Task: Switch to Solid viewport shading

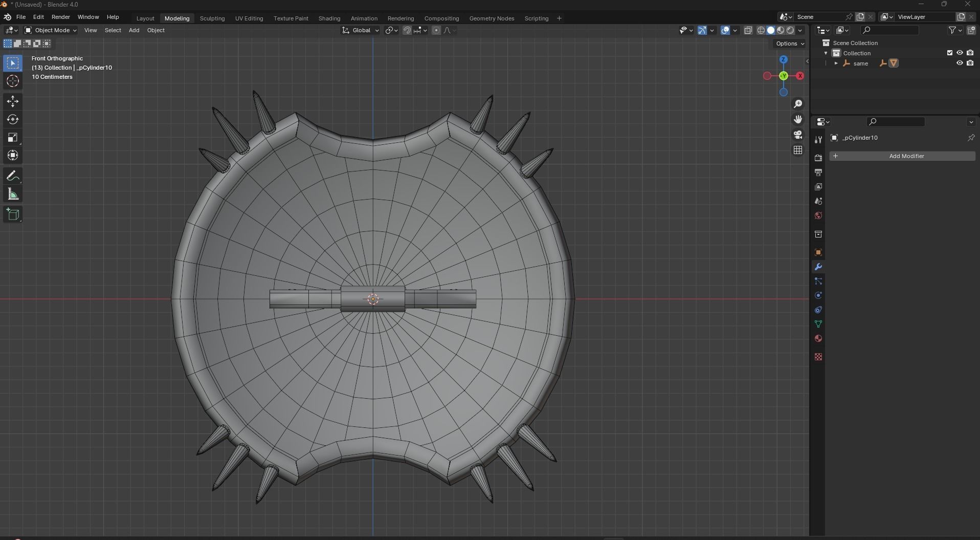Action: coord(771,30)
